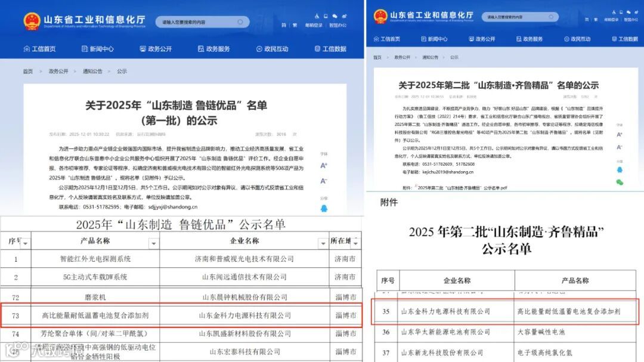Open mobile version icon on left page header

326,16
